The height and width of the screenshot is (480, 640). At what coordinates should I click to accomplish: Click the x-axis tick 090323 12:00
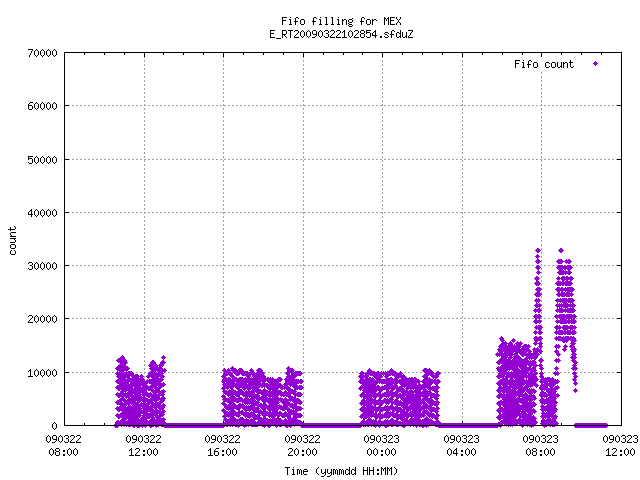point(620,446)
